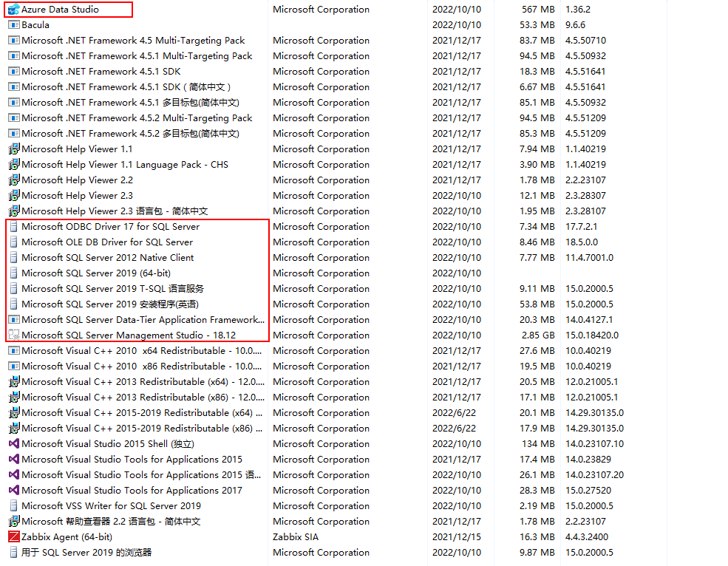Click the Visual C++ 2010 x64 Redistributable icon

click(14, 351)
